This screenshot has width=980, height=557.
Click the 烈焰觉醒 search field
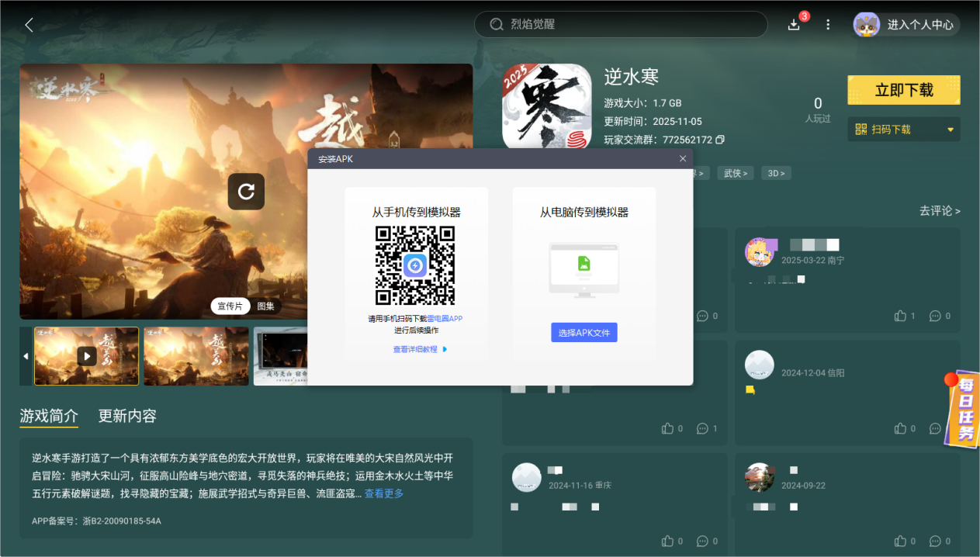pyautogui.click(x=621, y=24)
